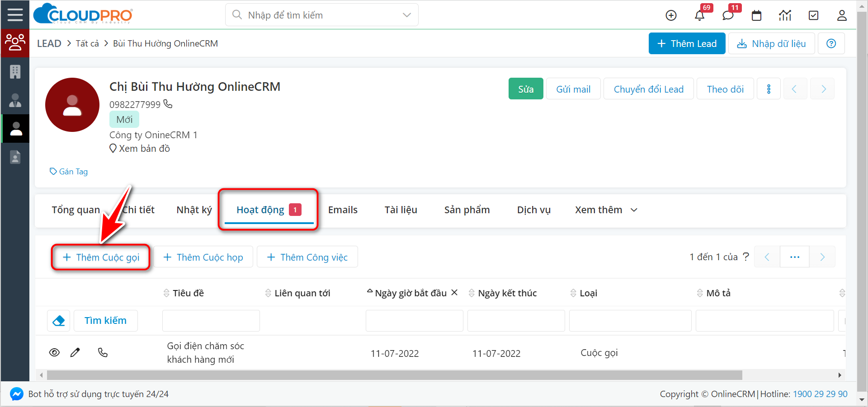
Task: Click the help question mark button
Action: tap(831, 43)
